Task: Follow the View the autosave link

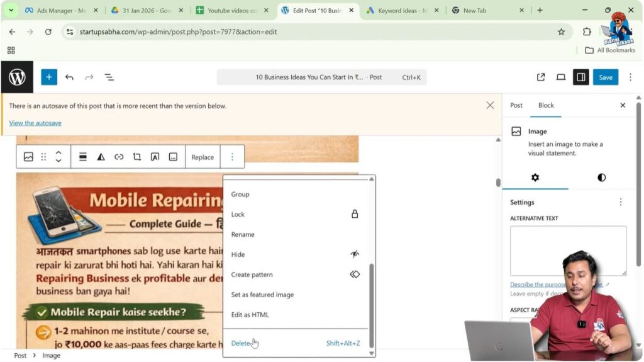Action: click(x=35, y=123)
